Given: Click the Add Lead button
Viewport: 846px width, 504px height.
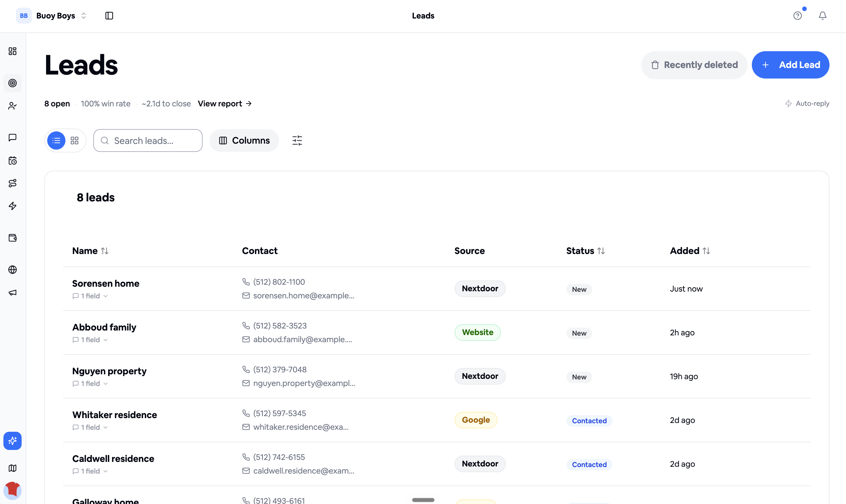Looking at the screenshot, I should (x=790, y=65).
